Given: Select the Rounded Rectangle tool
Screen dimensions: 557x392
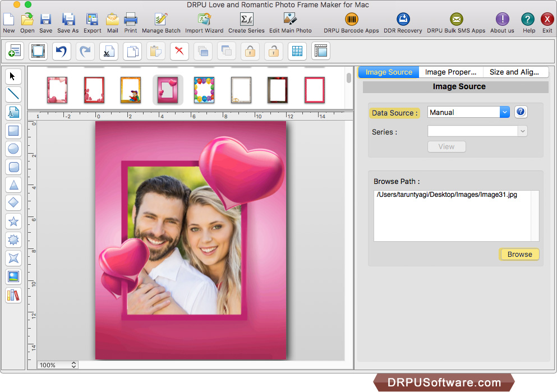Looking at the screenshot, I should 13,167.
